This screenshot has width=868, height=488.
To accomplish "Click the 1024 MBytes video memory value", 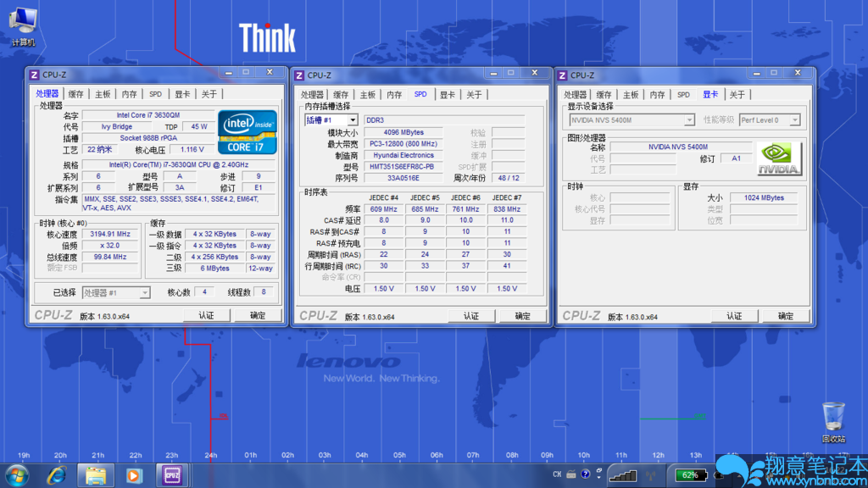I will point(764,197).
